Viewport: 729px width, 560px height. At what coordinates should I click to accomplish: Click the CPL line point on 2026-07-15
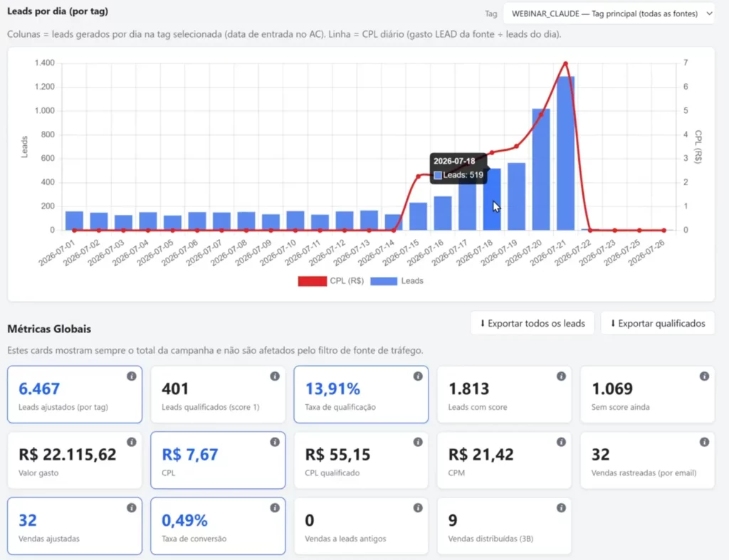pos(418,176)
